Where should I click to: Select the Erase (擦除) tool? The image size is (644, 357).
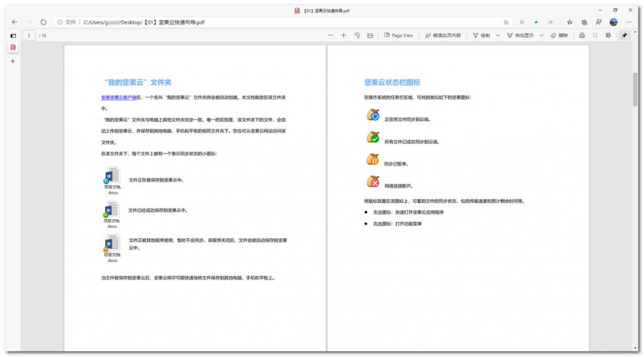point(559,35)
